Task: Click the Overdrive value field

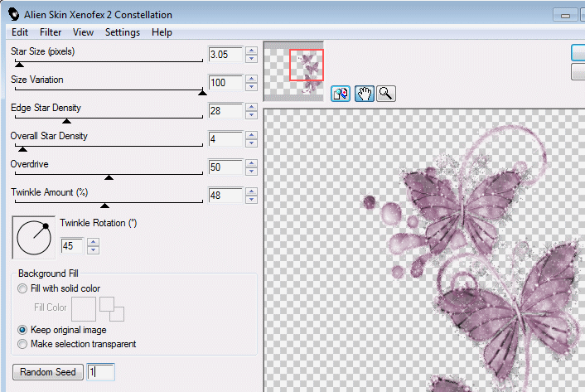Action: [225, 167]
